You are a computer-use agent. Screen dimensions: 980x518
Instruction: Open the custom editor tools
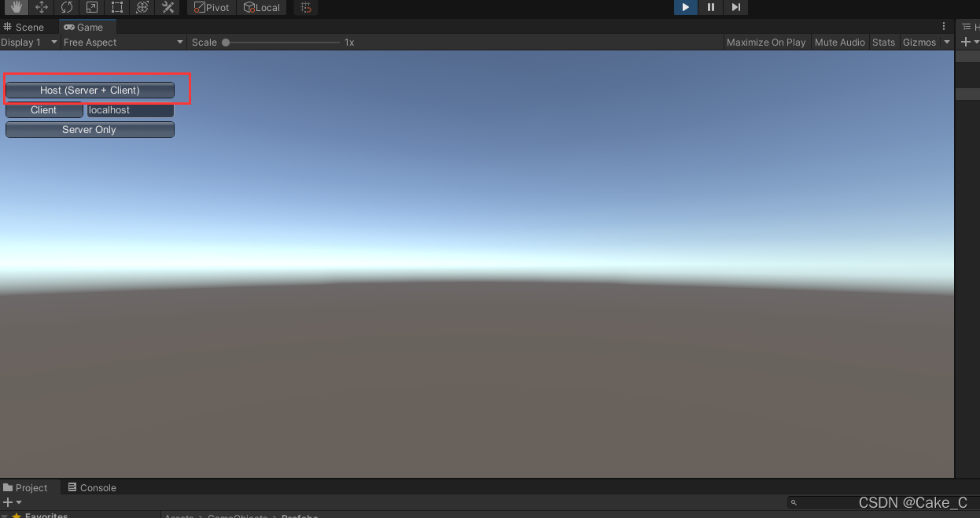point(168,7)
